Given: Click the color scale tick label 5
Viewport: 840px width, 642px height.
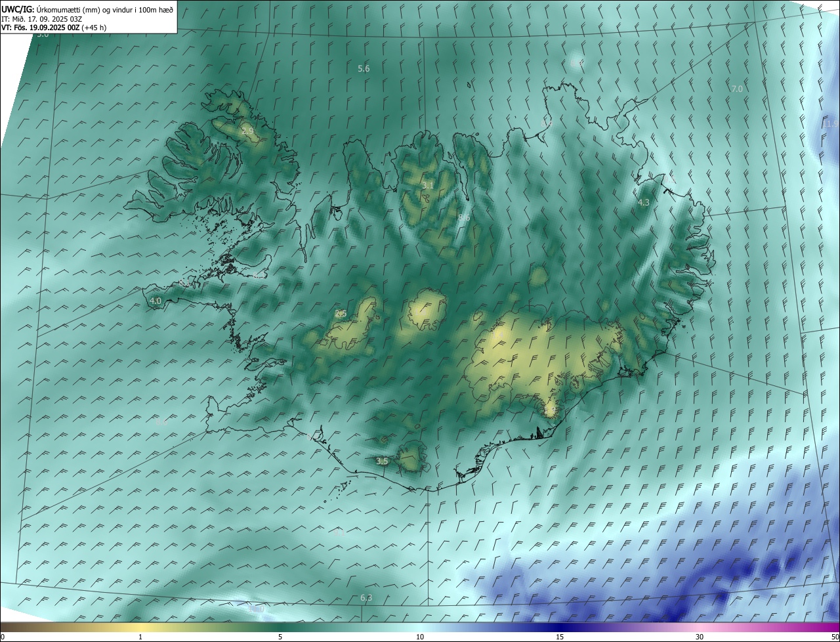Looking at the screenshot, I should coord(280,637).
